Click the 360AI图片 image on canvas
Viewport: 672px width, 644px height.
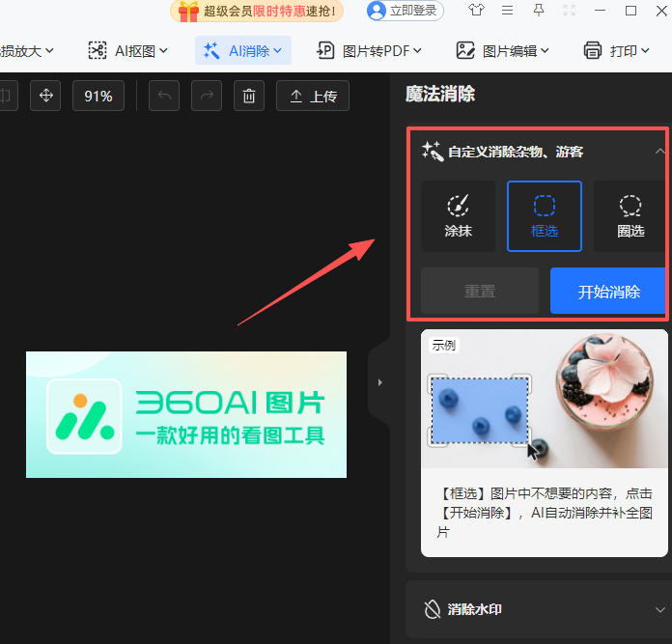click(186, 414)
